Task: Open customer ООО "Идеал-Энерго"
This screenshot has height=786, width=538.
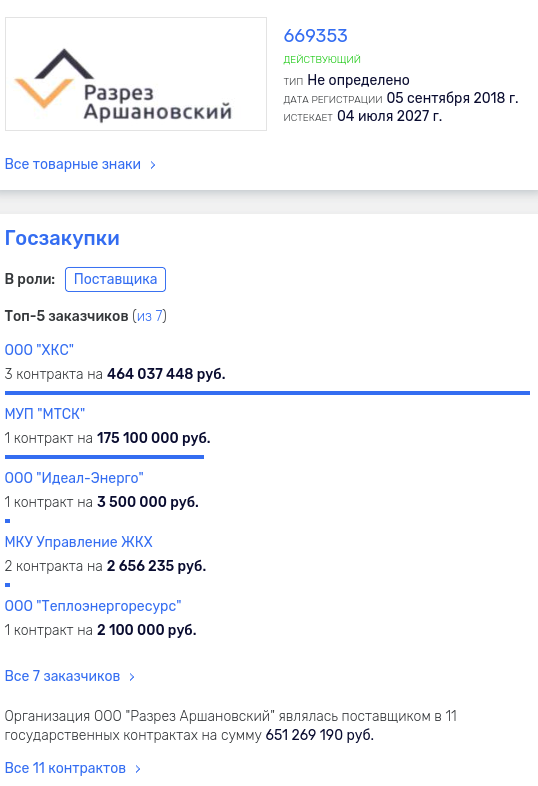Action: (x=74, y=478)
